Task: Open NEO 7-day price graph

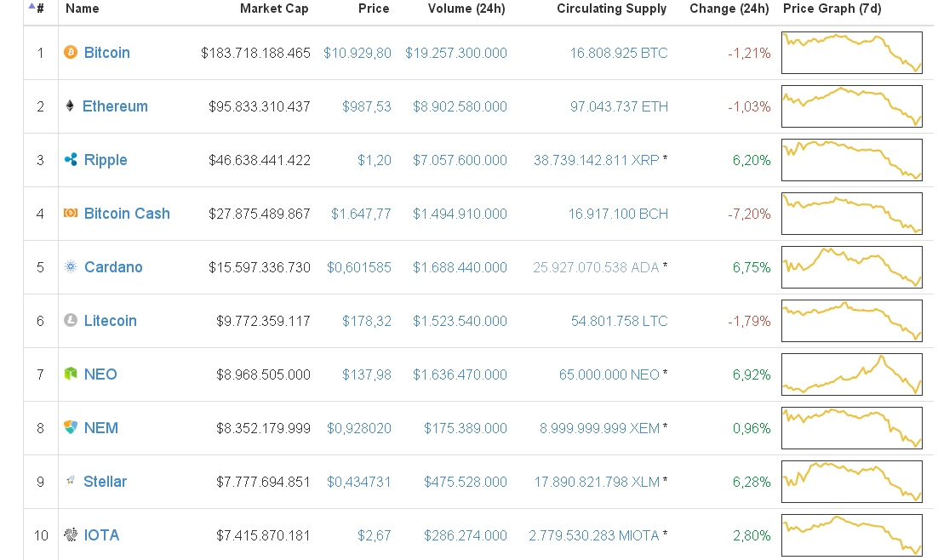Action: click(852, 374)
